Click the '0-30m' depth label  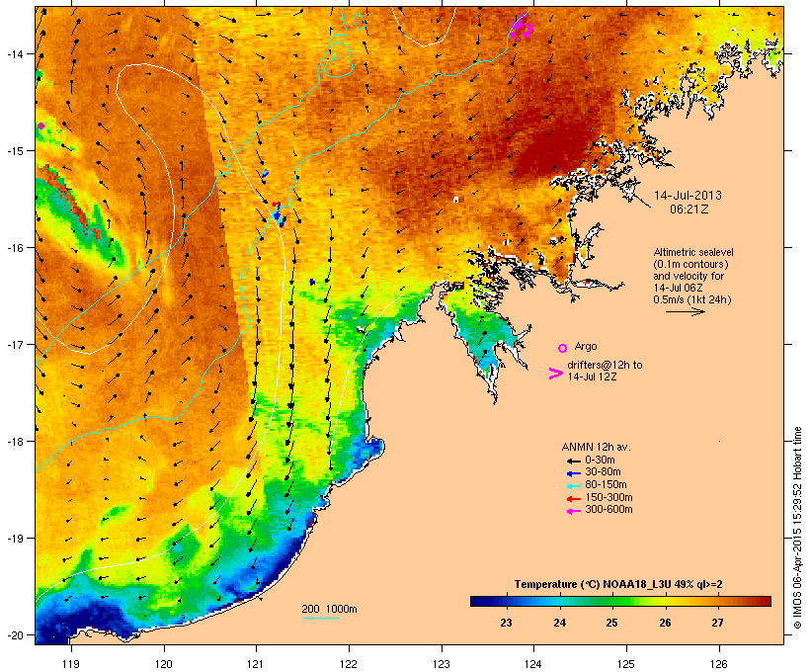(600, 461)
